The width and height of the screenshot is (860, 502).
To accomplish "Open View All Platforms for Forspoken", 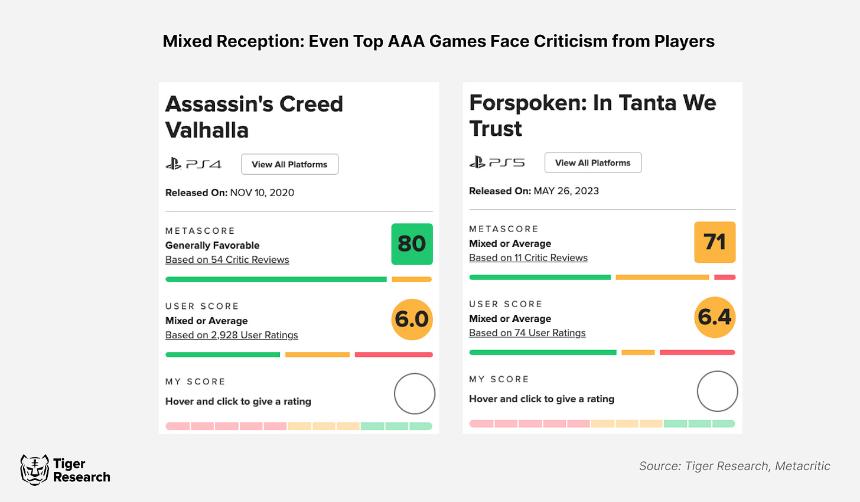I will point(593,162).
